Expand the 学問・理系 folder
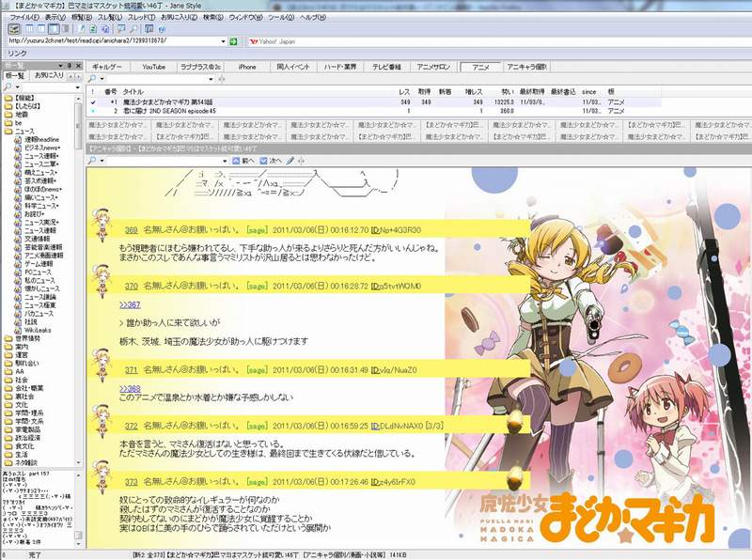 (x=24, y=412)
